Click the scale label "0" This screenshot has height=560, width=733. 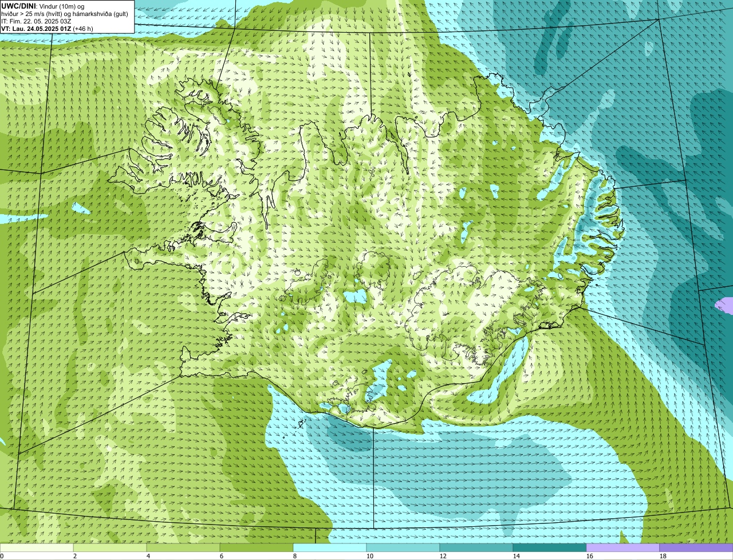[x=2, y=556]
